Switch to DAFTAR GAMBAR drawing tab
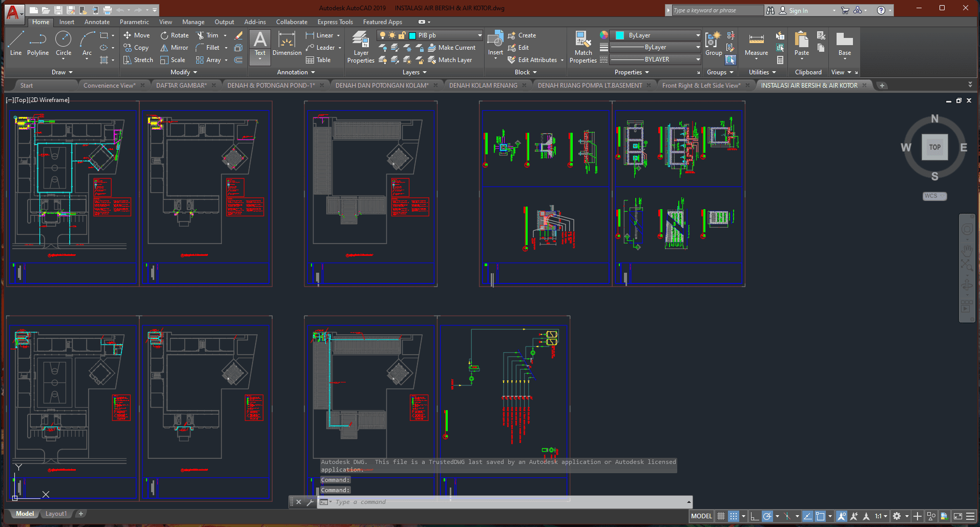Image resolution: width=980 pixels, height=527 pixels. pyautogui.click(x=181, y=86)
